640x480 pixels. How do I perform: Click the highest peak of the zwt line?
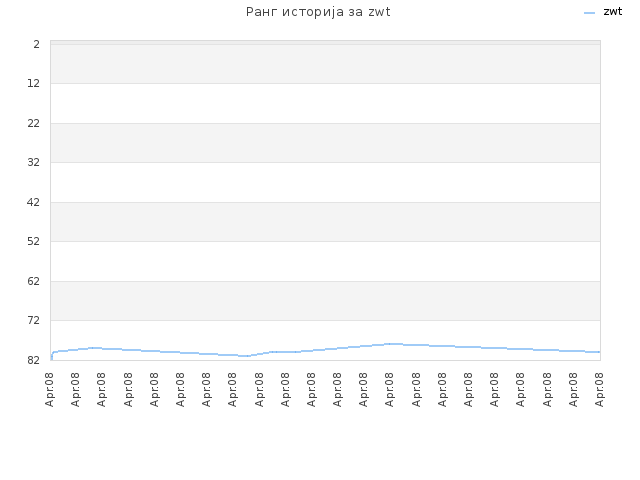tap(393, 344)
